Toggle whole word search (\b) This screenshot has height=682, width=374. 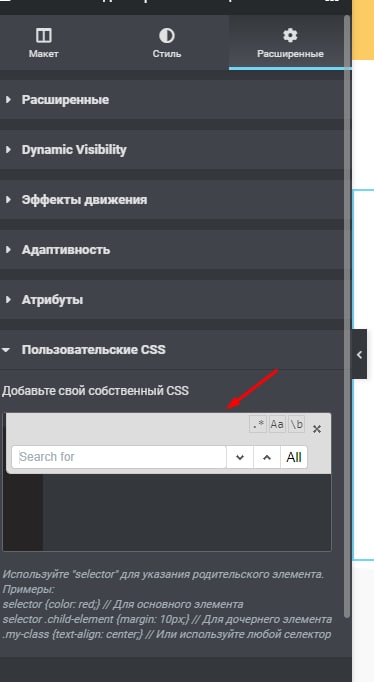click(x=297, y=424)
